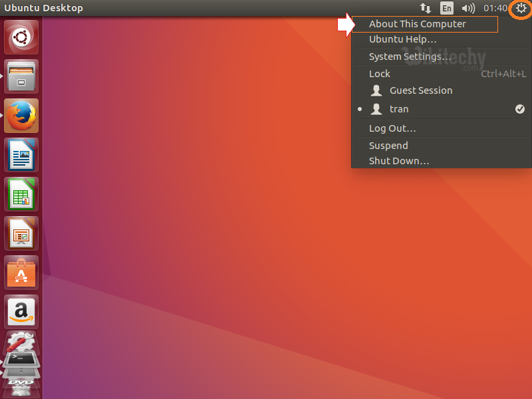Image resolution: width=532 pixels, height=399 pixels.
Task: Start LibreOffice Writer from the launcher
Action: pyautogui.click(x=22, y=155)
